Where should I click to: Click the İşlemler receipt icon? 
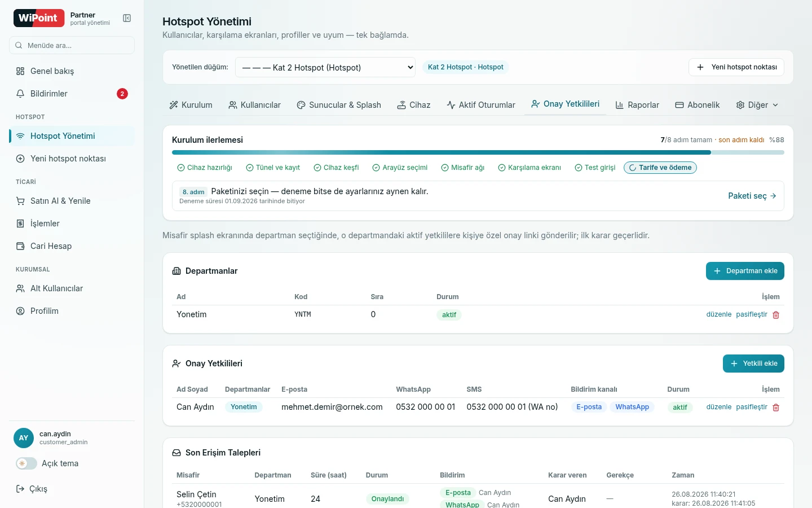20,224
